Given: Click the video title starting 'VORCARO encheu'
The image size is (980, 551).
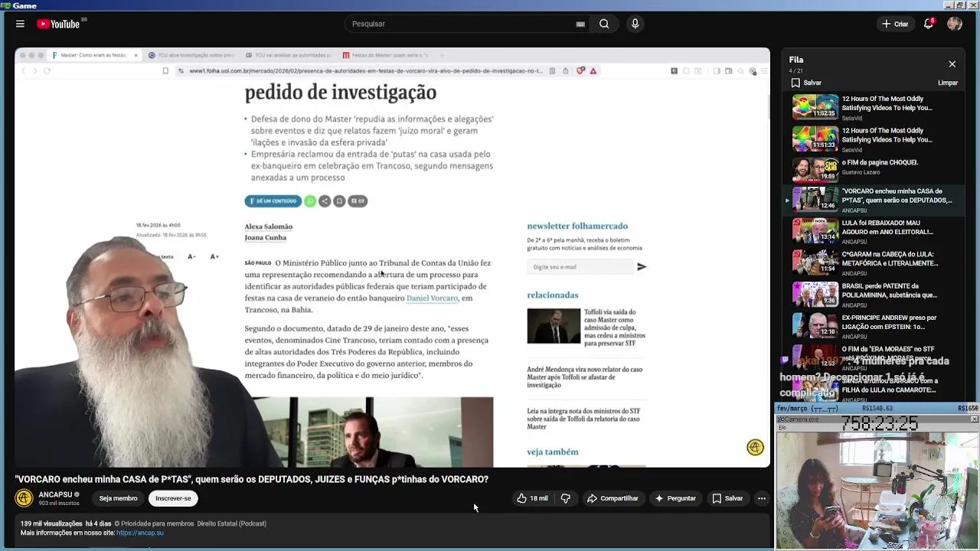Looking at the screenshot, I should point(251,479).
